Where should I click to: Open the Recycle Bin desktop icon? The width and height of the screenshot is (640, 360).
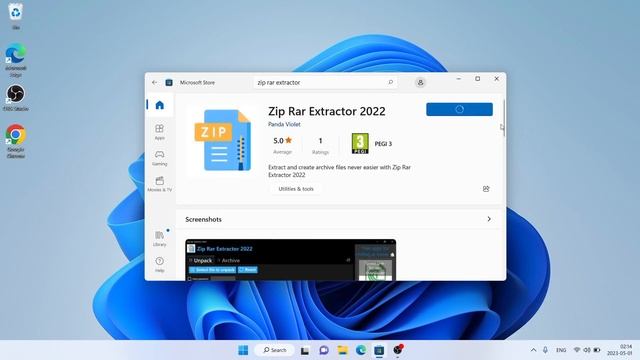pos(16,16)
